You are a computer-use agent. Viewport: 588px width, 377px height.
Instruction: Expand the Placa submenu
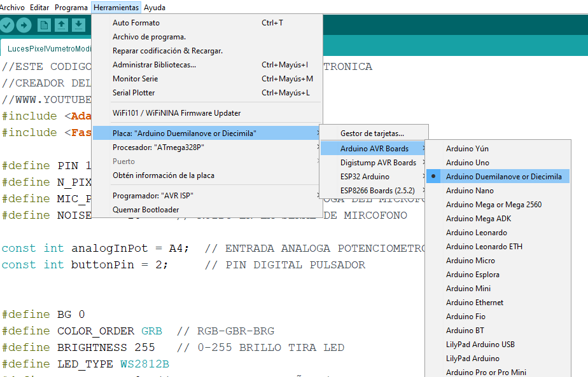tap(207, 134)
